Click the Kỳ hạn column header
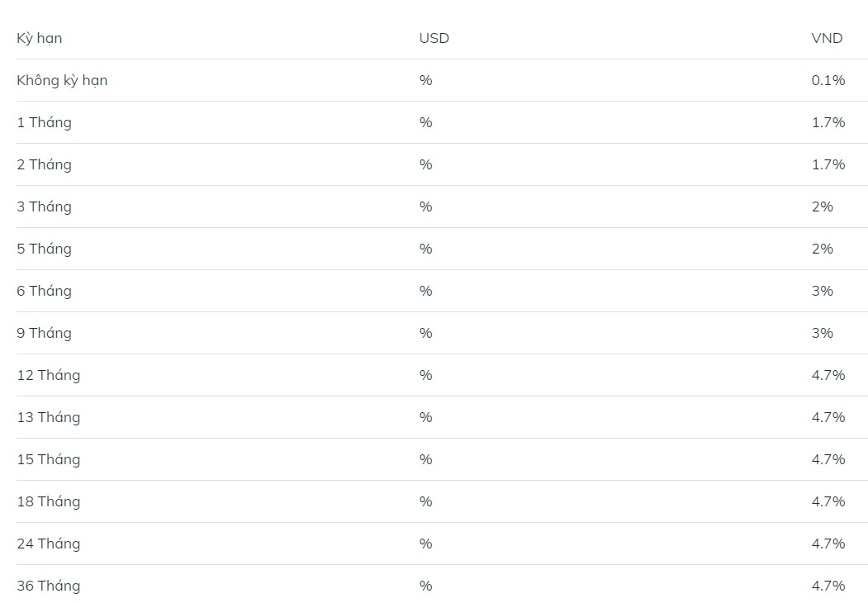868x603 pixels. coord(40,38)
